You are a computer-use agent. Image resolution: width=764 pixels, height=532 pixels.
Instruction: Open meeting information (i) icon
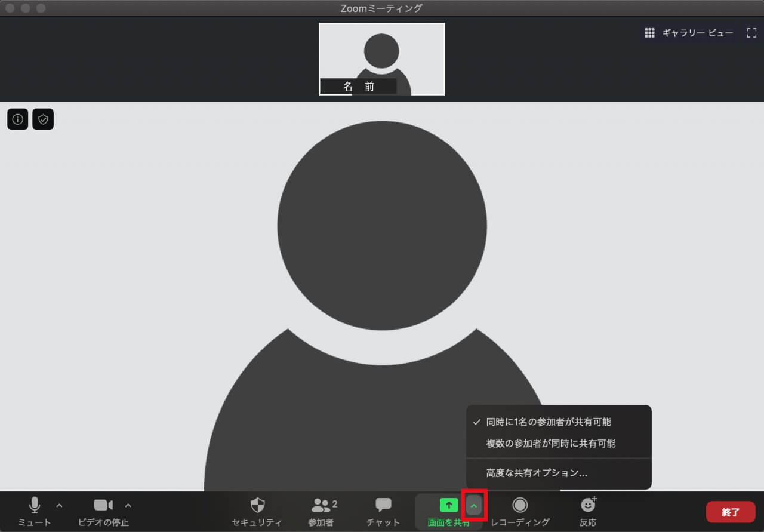coord(18,119)
